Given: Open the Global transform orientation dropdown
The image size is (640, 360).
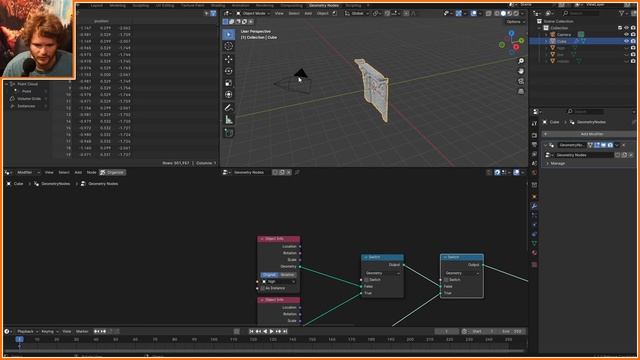Looking at the screenshot, I should [357, 13].
